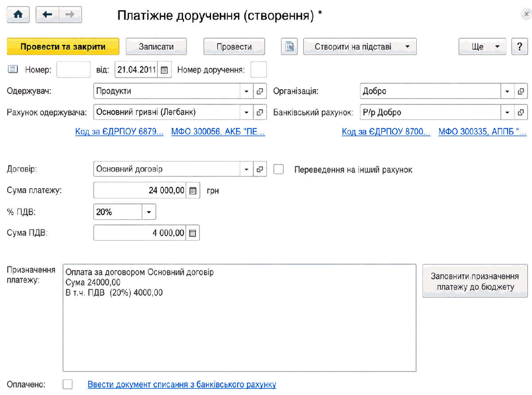Focus the Номер доручення input field
The image size is (532, 395).
(259, 70)
